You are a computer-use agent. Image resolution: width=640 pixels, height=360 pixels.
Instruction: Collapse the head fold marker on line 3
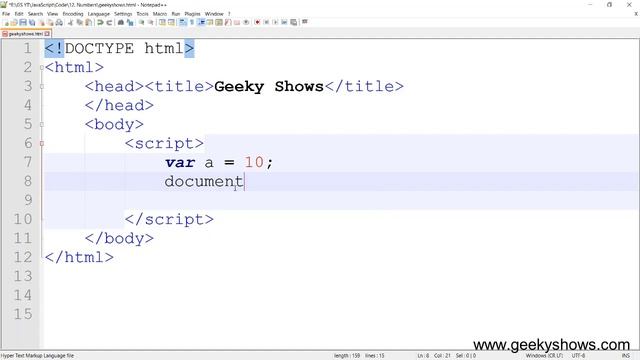point(42,87)
